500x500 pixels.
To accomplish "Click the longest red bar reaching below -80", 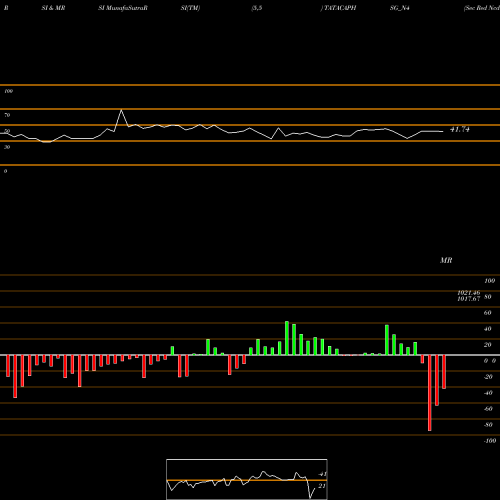I will click(430, 393).
